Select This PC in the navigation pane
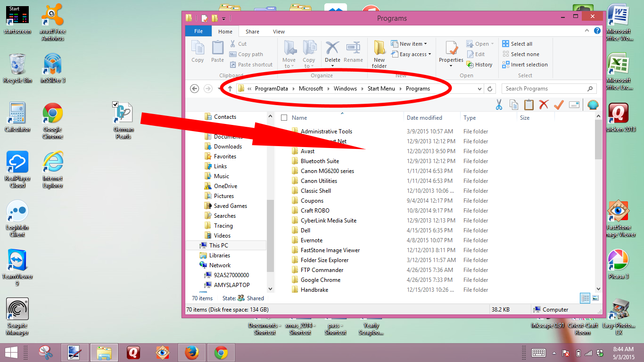Viewport: 644px width, 362px height. (x=219, y=246)
